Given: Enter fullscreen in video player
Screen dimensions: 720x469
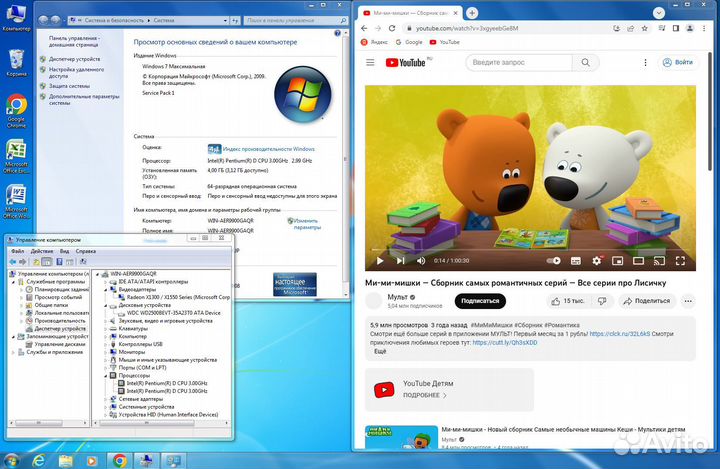Looking at the screenshot, I should pyautogui.click(x=681, y=261).
